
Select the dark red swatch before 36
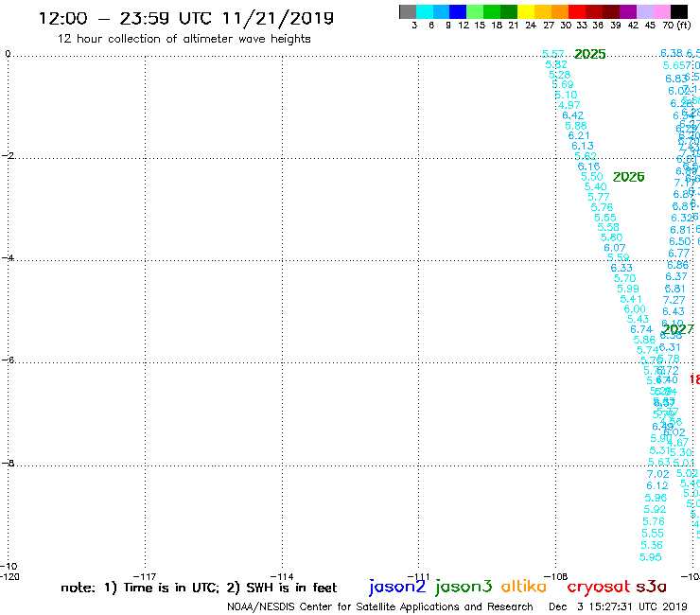[x=594, y=11]
